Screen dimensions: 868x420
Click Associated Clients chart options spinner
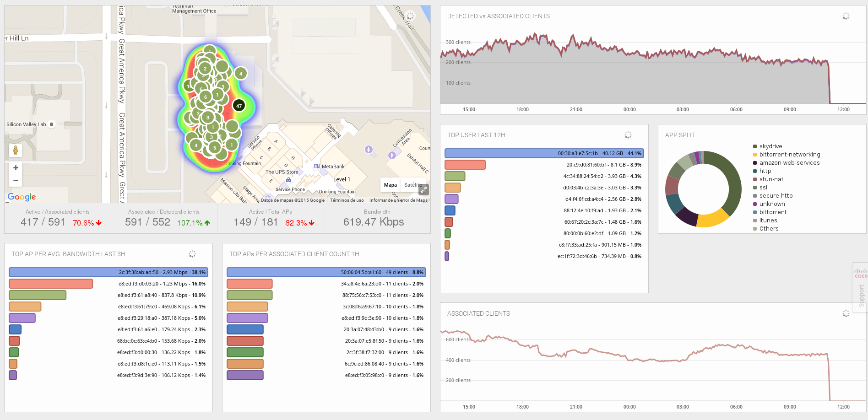[846, 313]
